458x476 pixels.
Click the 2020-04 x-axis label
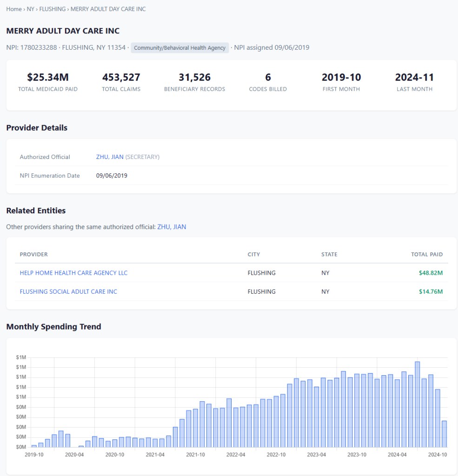pyautogui.click(x=74, y=455)
